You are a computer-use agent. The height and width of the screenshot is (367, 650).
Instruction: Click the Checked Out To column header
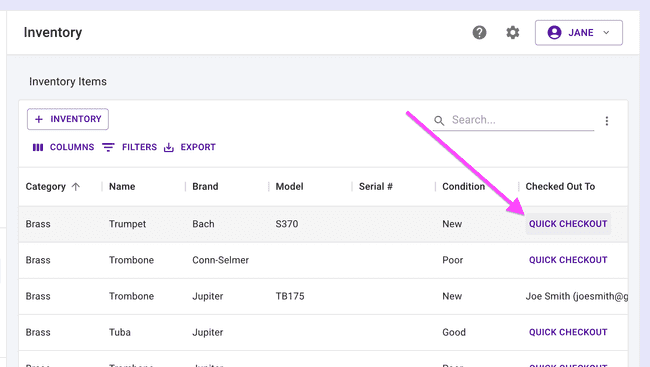(560, 187)
